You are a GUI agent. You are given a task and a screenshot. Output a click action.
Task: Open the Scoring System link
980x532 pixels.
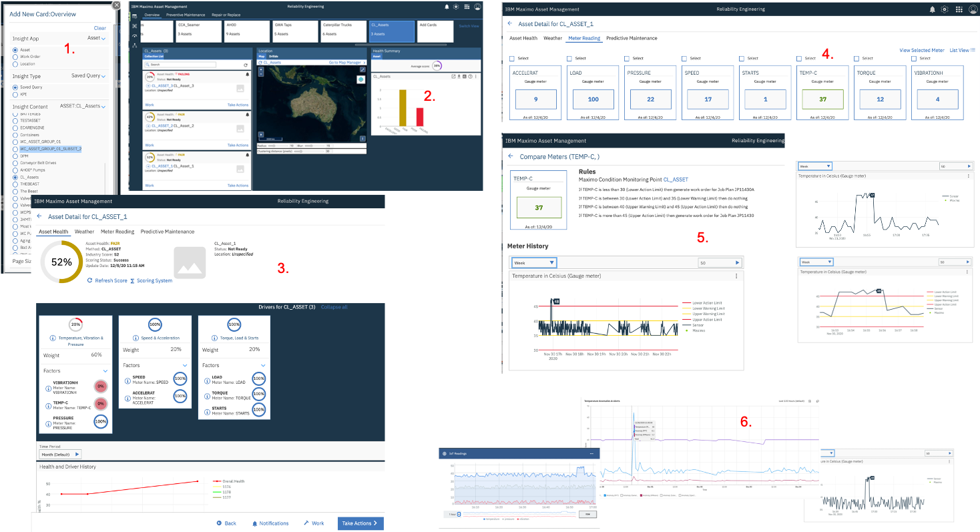pyautogui.click(x=151, y=280)
